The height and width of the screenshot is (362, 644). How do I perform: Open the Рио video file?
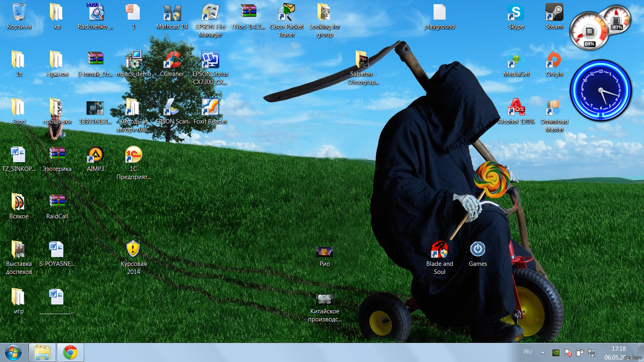(x=325, y=256)
